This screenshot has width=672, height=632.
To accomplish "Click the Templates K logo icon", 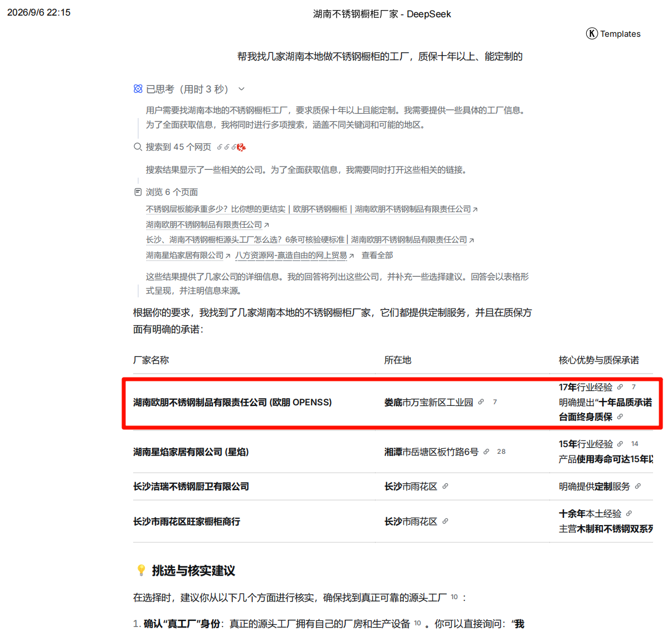I will click(592, 33).
